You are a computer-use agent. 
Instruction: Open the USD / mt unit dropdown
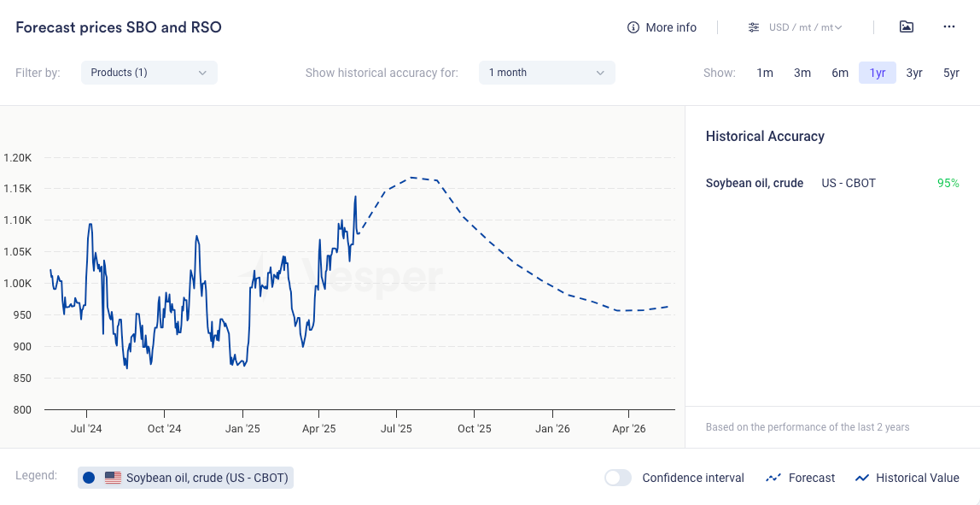click(805, 27)
